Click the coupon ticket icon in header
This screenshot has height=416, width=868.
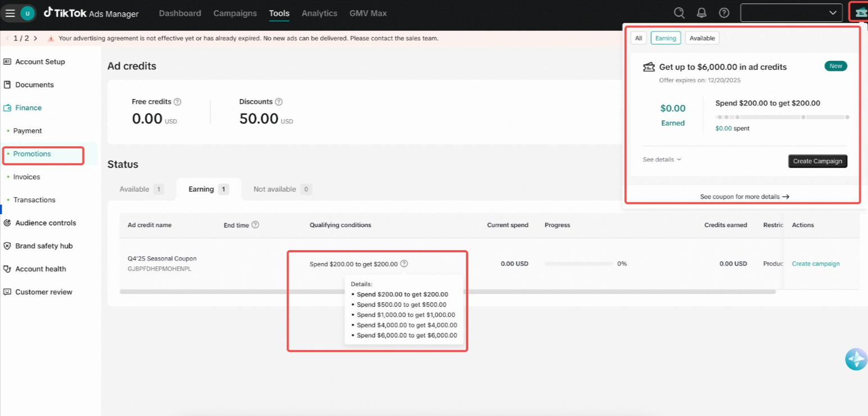[860, 12]
